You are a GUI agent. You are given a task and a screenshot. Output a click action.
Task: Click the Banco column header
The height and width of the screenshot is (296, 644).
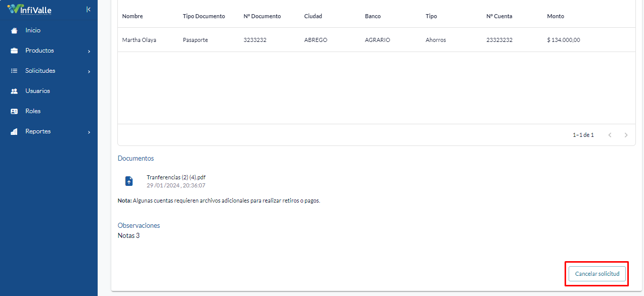click(373, 16)
